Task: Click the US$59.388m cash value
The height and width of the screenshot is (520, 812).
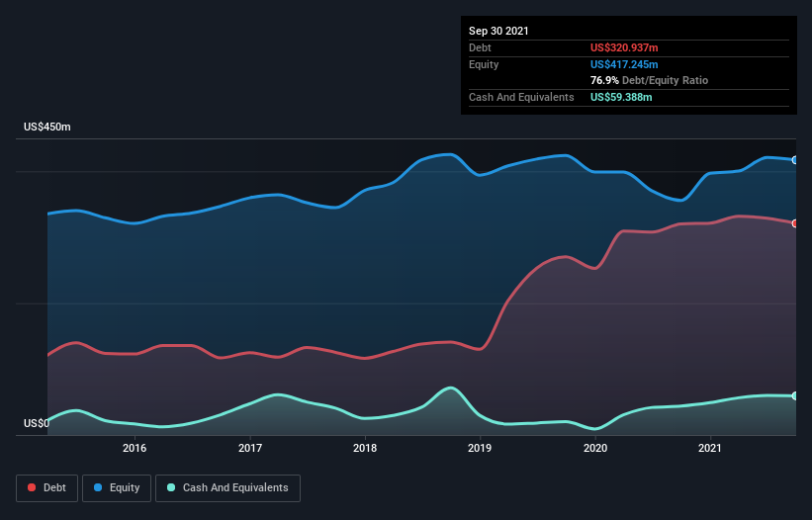Action: pyautogui.click(x=621, y=97)
